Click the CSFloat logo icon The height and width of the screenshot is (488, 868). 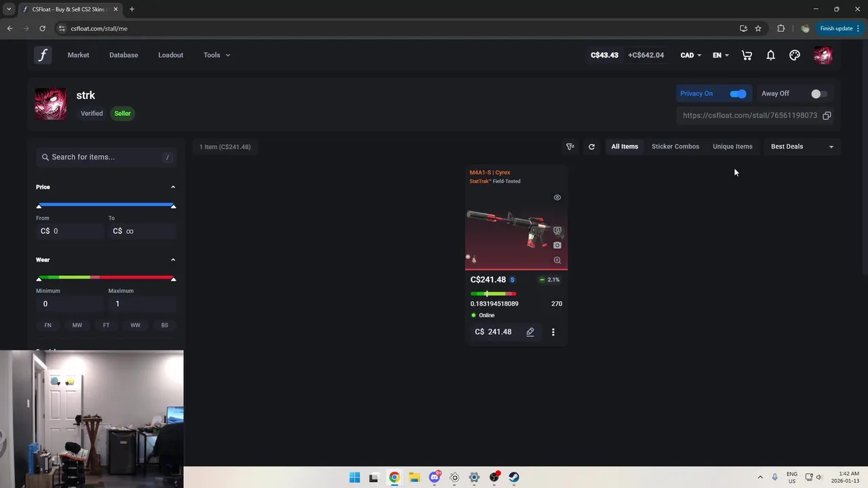[x=43, y=55]
